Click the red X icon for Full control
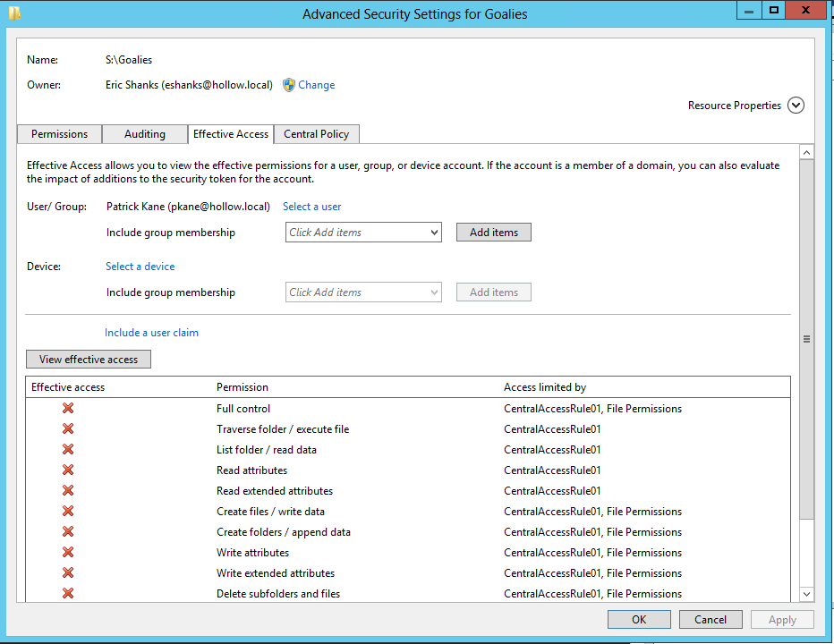 [68, 409]
